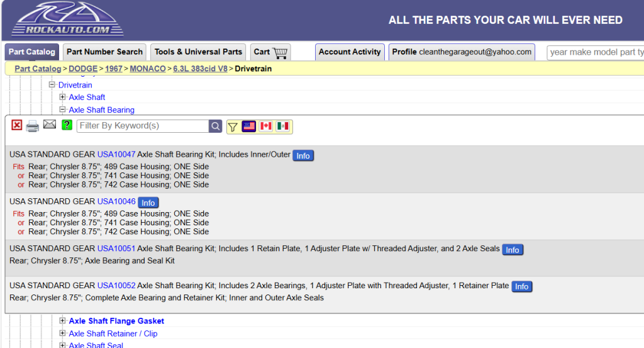Viewport: 644px width, 348px height.
Task: Click the printer icon to print listings
Action: 33,126
